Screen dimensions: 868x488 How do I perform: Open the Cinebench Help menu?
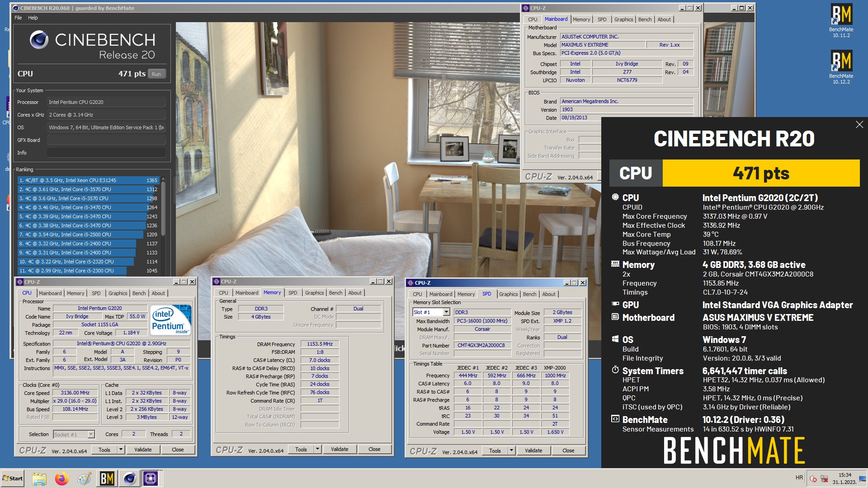[33, 18]
